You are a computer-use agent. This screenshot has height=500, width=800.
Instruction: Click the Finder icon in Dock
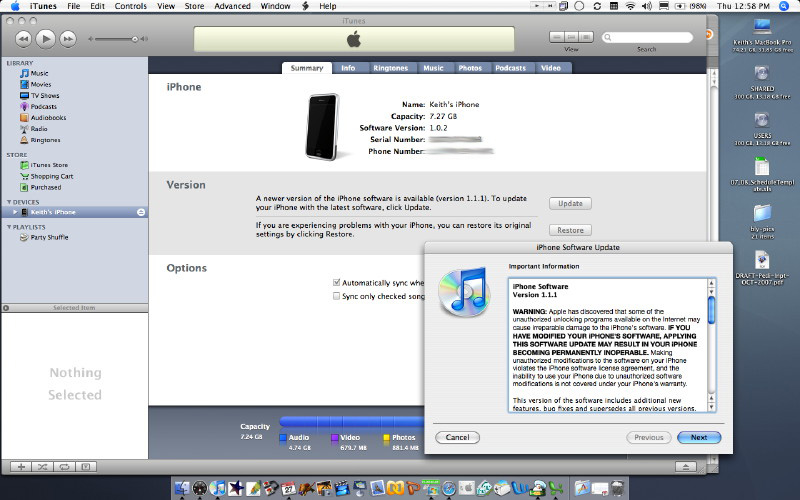182,488
